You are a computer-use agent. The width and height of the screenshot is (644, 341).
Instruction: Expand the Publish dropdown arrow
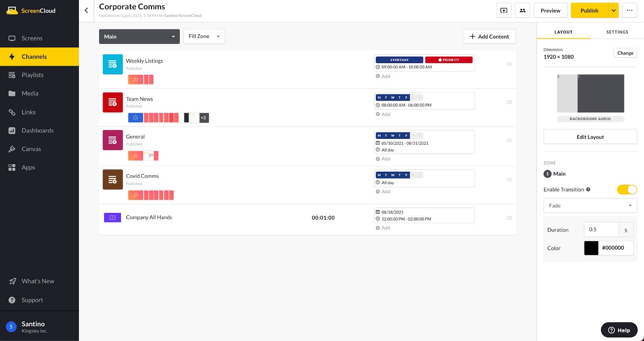pos(613,10)
